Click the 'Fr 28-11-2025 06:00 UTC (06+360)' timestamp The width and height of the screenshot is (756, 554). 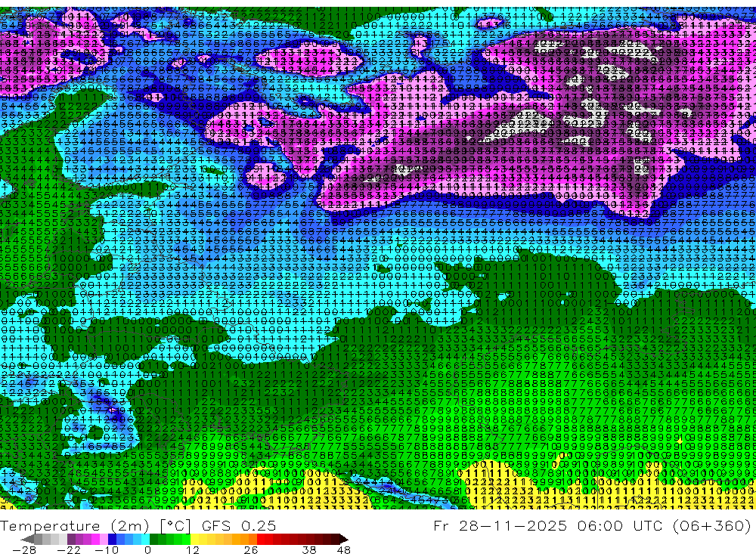[x=593, y=525]
